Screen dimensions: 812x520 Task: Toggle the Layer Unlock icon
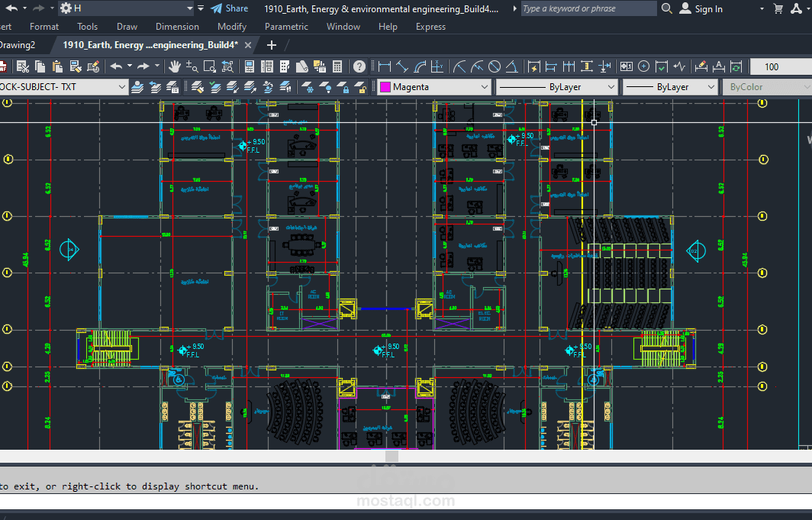click(360, 87)
